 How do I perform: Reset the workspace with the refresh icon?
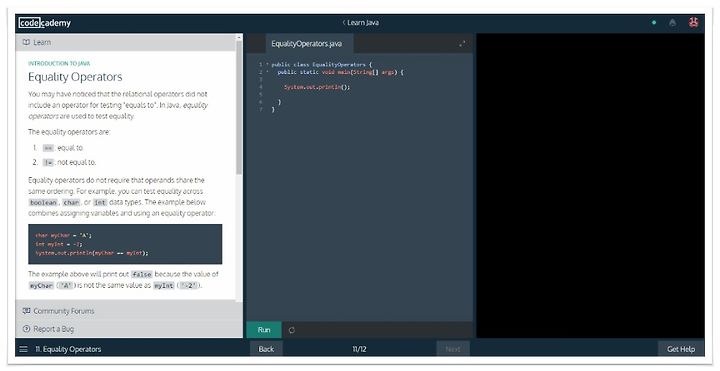(x=292, y=330)
